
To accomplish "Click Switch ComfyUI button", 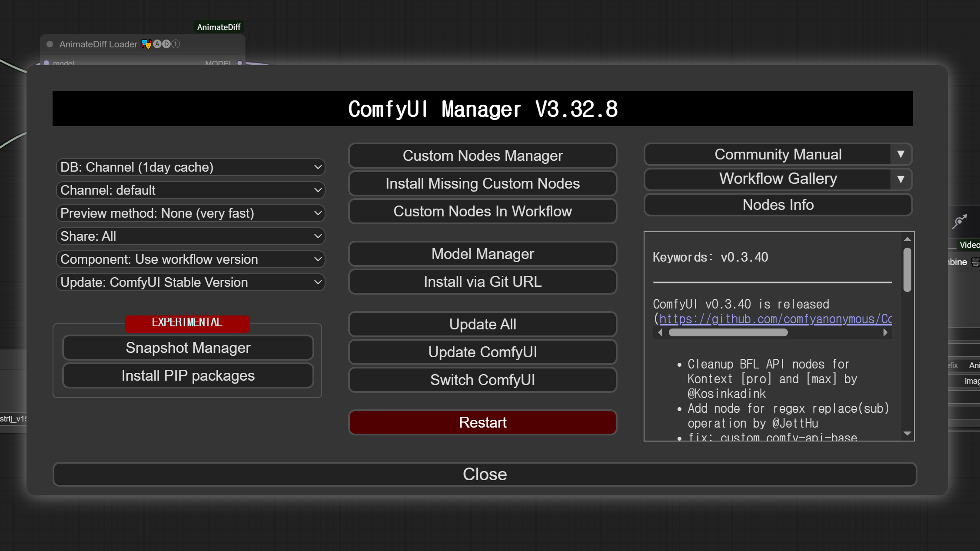I will (x=482, y=380).
